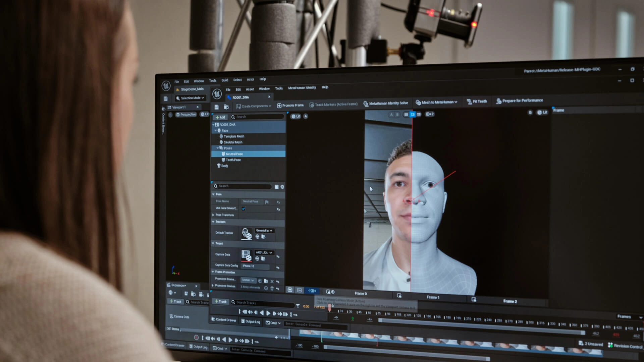
Task: Open the rd001 capture data dropdown
Action: (264, 253)
